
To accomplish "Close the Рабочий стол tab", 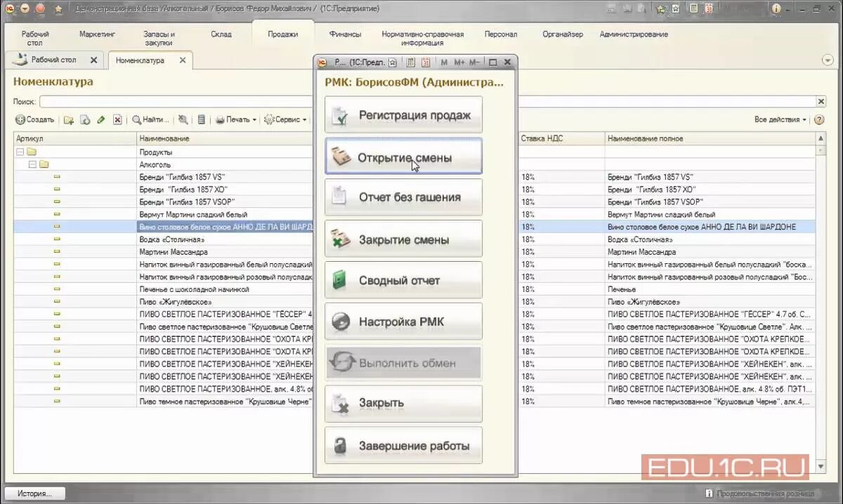I will click(93, 60).
